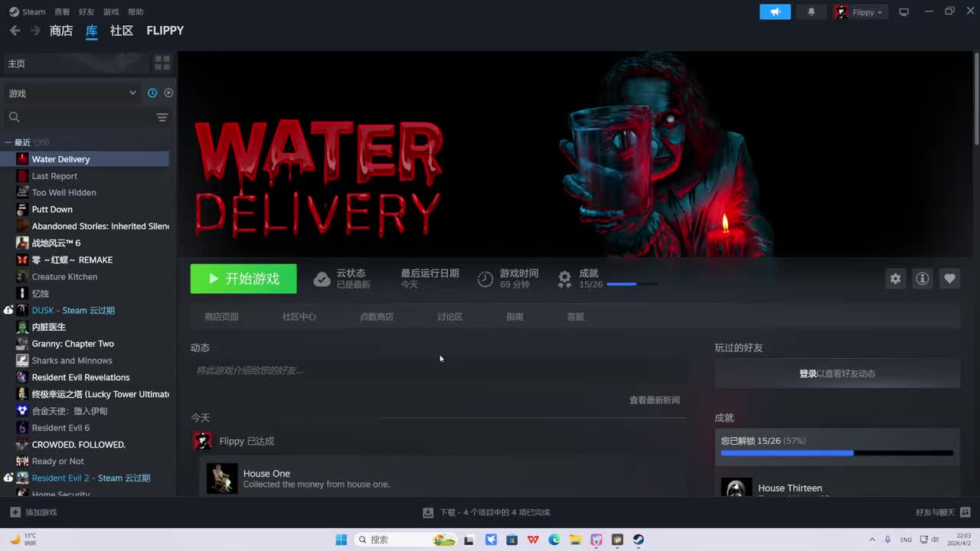Viewport: 980px width, 551px height.
Task: Click the Resident Evil 2 cloud-expired icon
Action: coord(8,478)
